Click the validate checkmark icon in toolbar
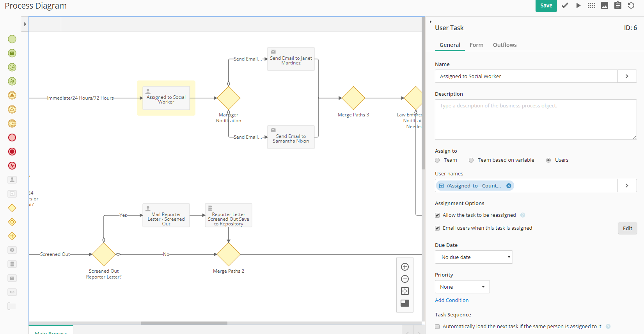This screenshot has height=334, width=644. 565,5
